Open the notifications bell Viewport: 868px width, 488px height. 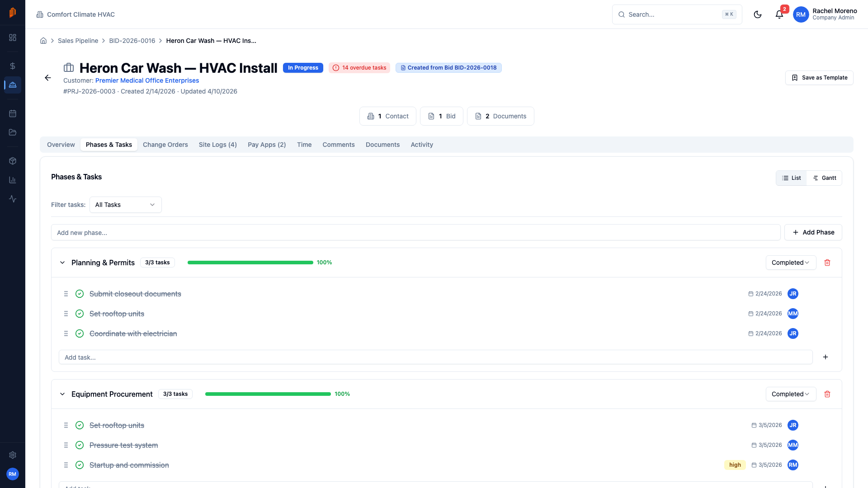coord(779,14)
